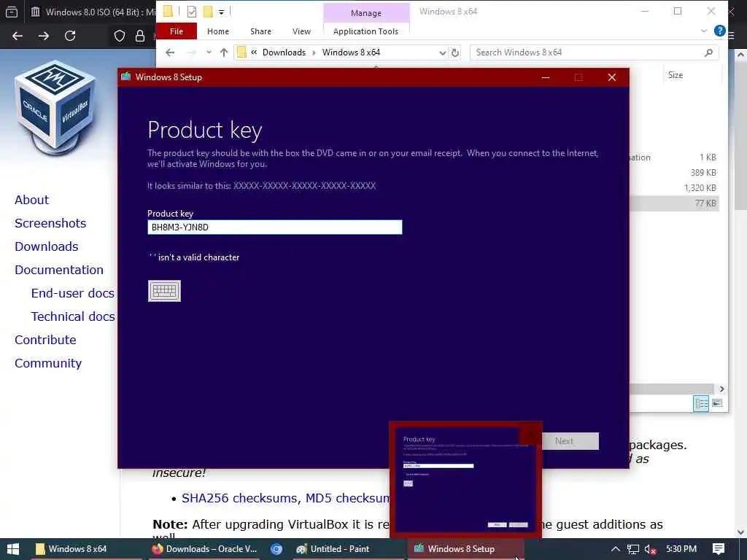747x560 pixels.
Task: Open the clock showing 5:30 PM
Action: click(x=681, y=549)
